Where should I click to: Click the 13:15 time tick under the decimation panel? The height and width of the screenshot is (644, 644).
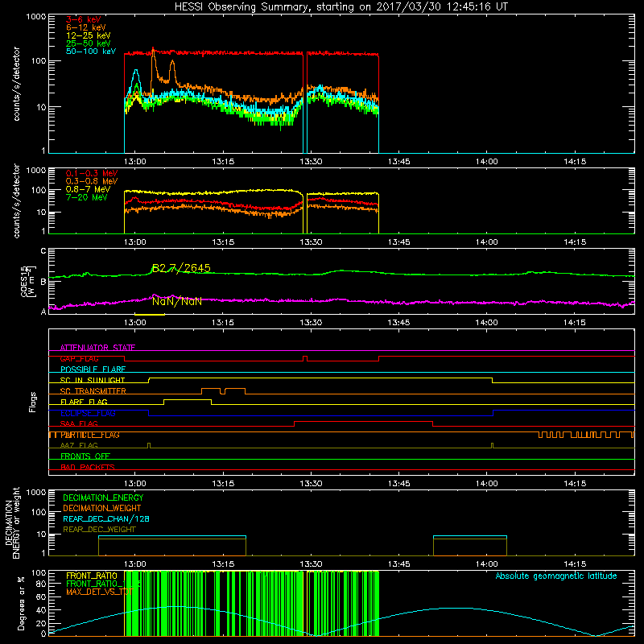(x=223, y=564)
